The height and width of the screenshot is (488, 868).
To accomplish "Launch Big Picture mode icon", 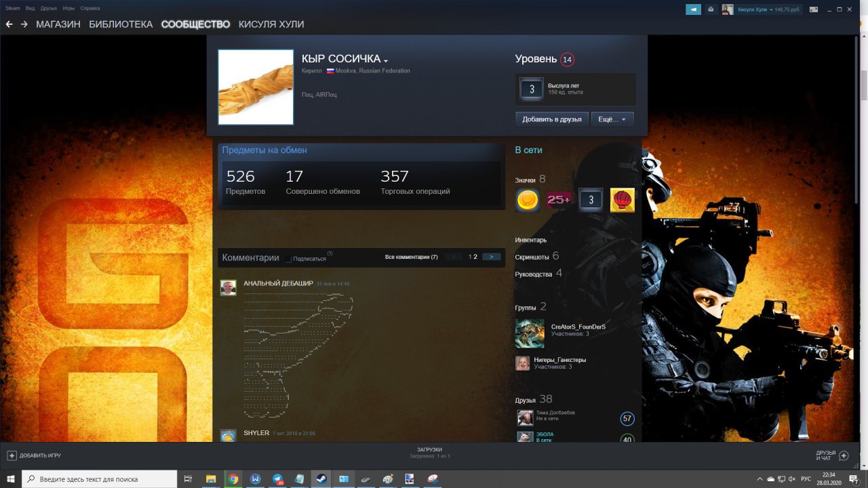I will (813, 9).
